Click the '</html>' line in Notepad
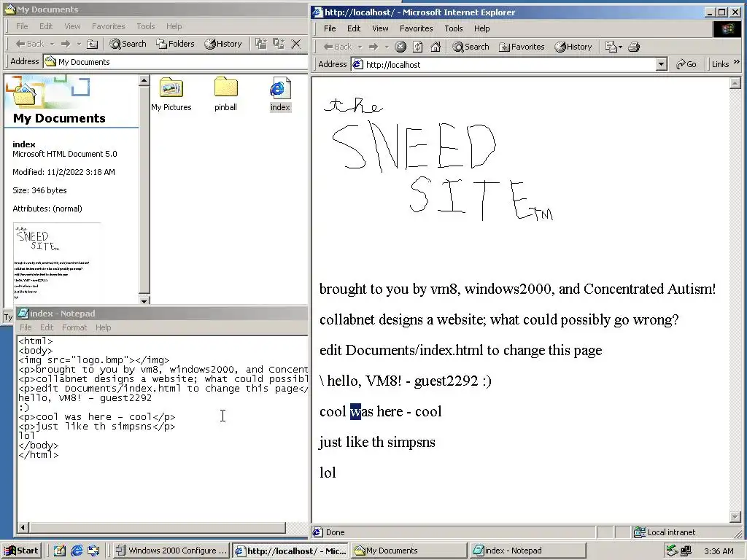 click(39, 455)
